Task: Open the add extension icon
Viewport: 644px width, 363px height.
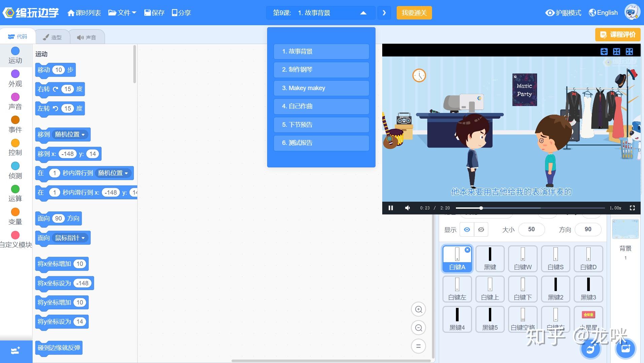Action: (16, 351)
